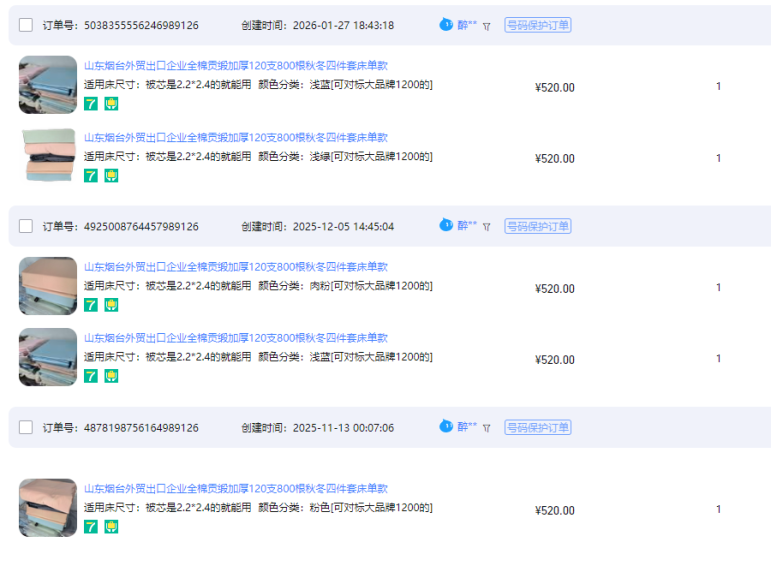This screenshot has height=566, width=771.
Task: Click funnel filter icon in order 4925008764457989126 header
Action: click(487, 227)
